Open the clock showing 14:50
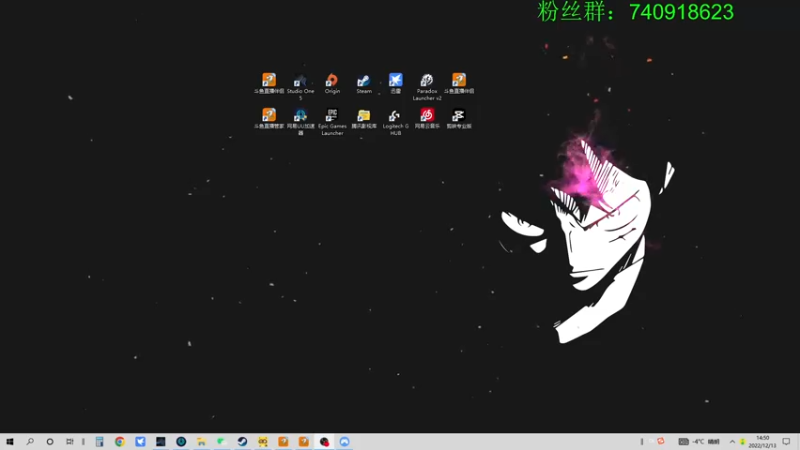The height and width of the screenshot is (450, 800). click(x=762, y=441)
